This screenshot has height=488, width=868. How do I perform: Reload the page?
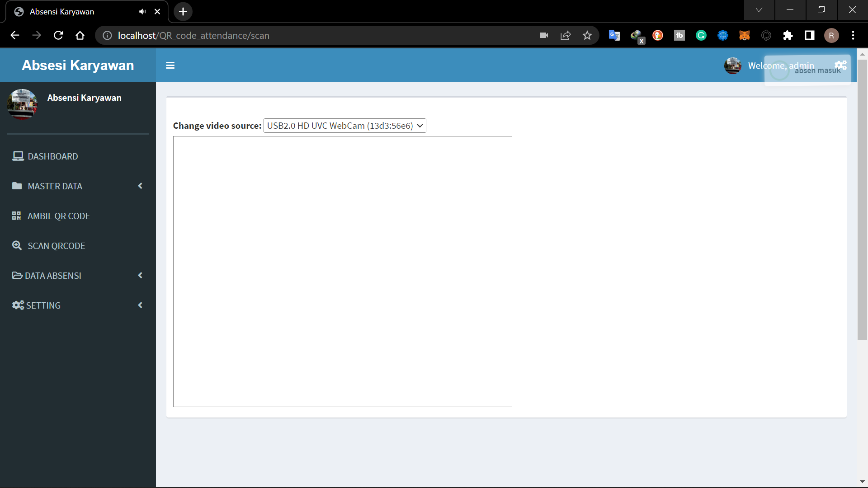(x=58, y=35)
